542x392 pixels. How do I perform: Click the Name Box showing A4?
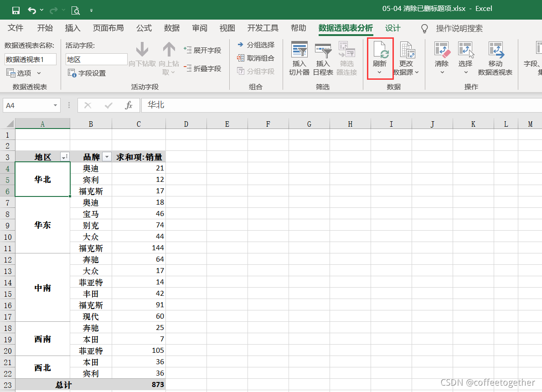28,105
